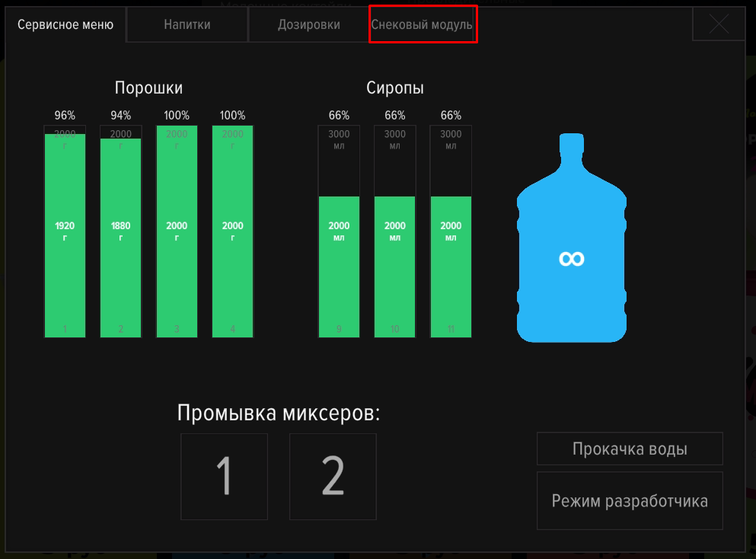Image resolution: width=756 pixels, height=559 pixels.
Task: Click powder container 3 level bar
Action: pyautogui.click(x=177, y=232)
